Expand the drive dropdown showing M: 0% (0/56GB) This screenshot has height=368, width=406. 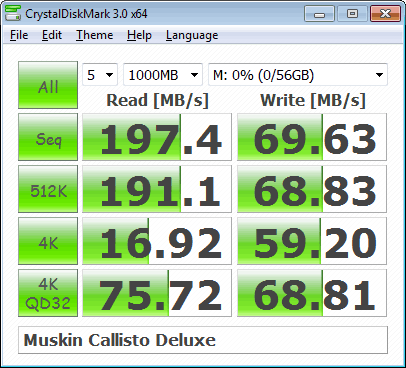click(298, 75)
